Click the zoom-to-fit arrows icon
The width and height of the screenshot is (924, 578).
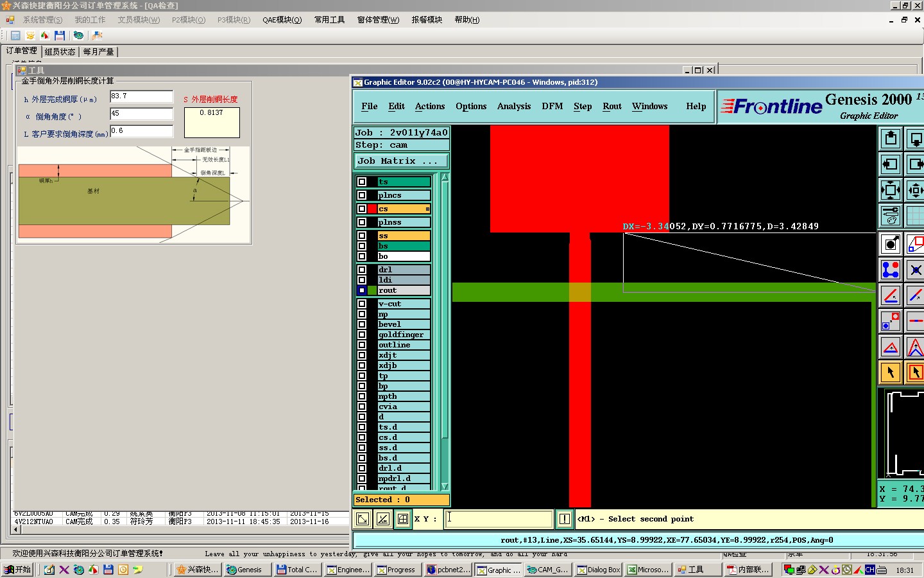coord(890,190)
